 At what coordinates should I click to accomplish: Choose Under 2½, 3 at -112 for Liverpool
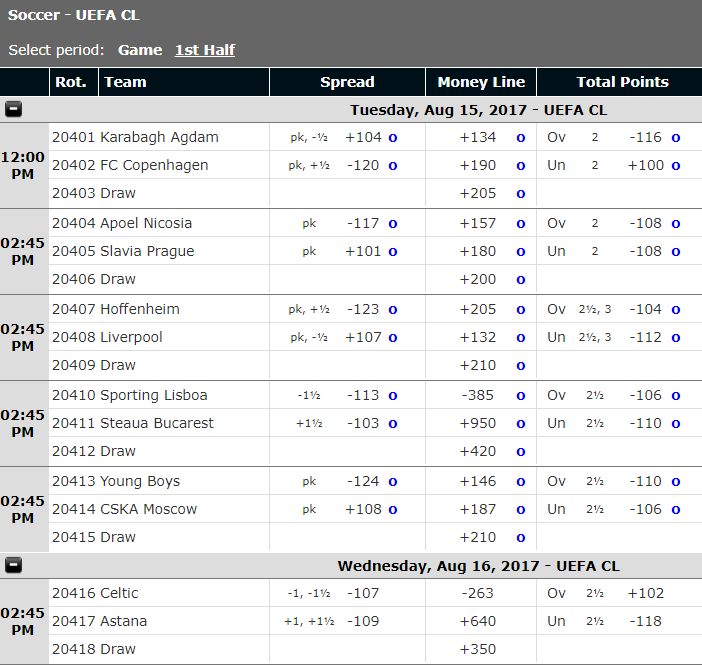pos(676,338)
